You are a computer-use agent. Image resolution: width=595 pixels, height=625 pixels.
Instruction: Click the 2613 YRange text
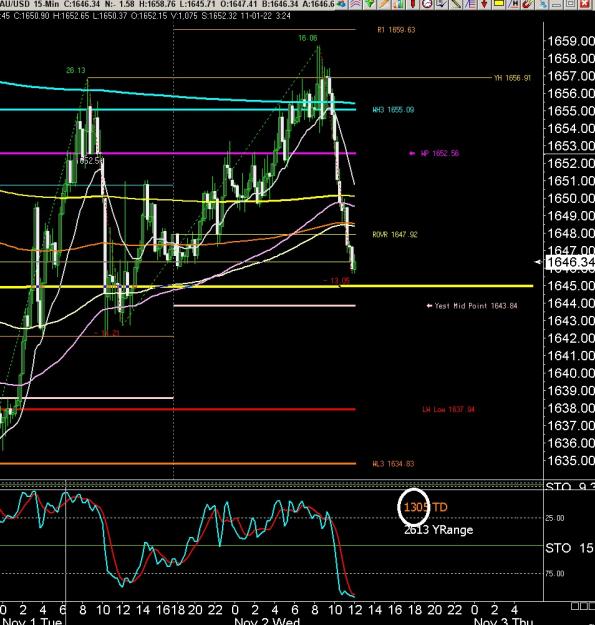tap(438, 530)
